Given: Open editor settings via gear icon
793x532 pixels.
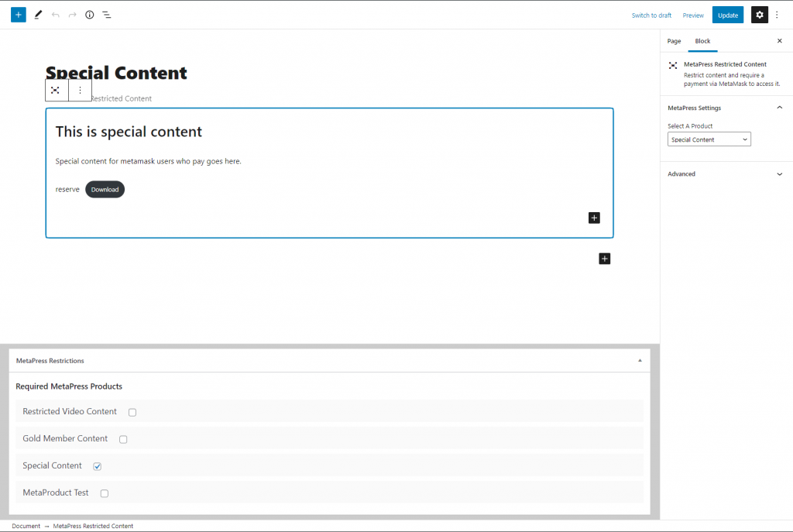Looking at the screenshot, I should 759,14.
